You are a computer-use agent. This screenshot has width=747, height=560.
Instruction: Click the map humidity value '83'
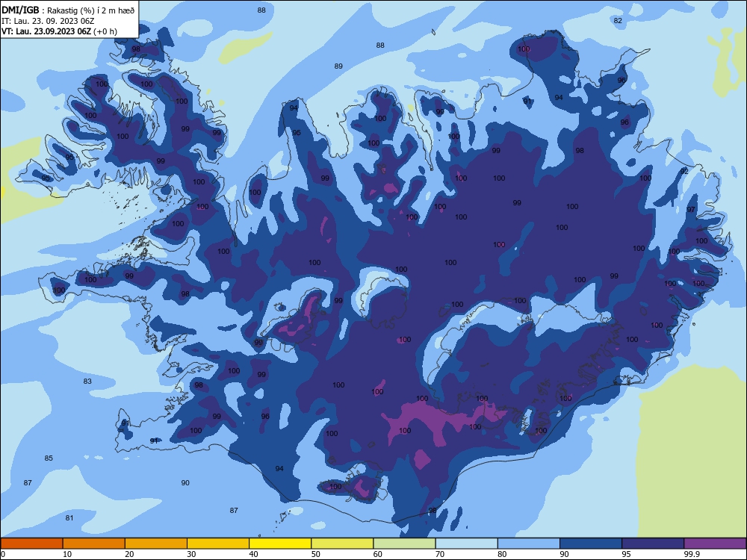(x=87, y=381)
